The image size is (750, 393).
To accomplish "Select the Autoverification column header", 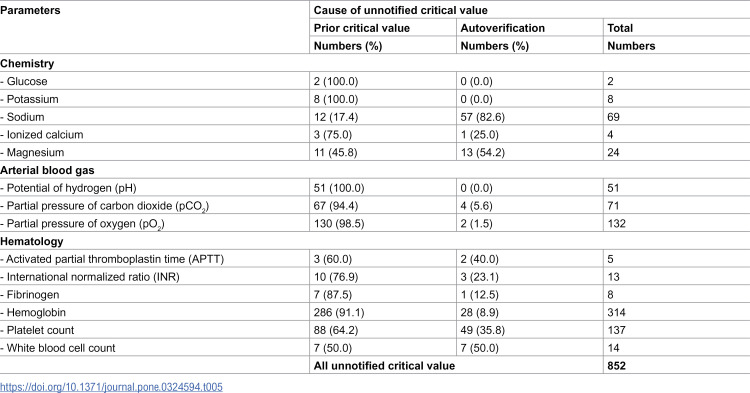I will (x=502, y=28).
